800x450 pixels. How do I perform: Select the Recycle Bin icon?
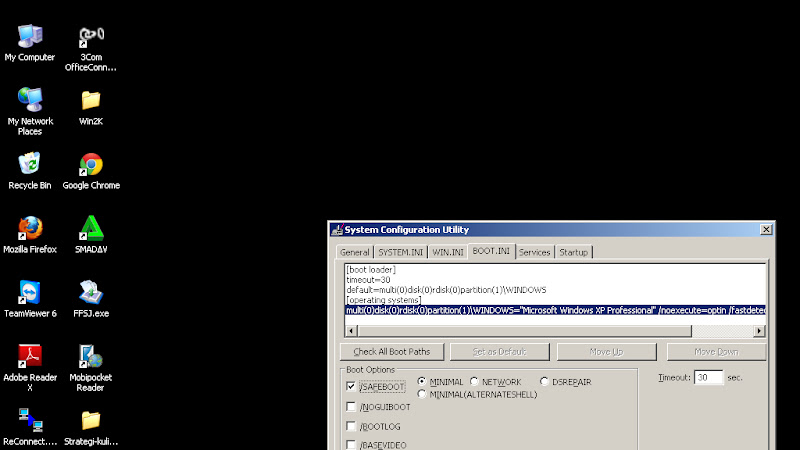pyautogui.click(x=30, y=164)
